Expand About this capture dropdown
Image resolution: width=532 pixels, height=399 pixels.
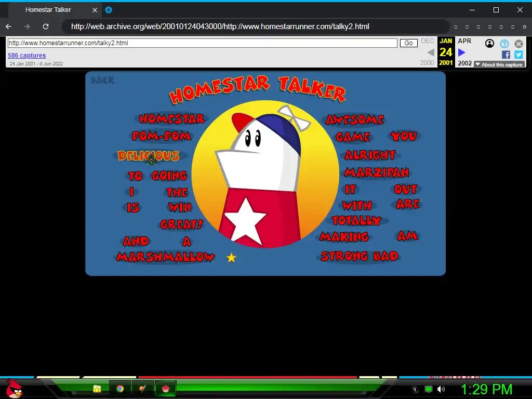click(x=499, y=64)
